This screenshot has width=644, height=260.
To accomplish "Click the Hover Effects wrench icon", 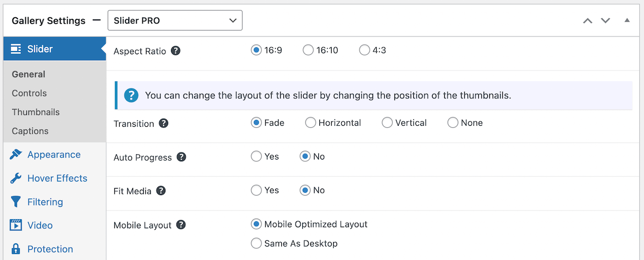I will click(x=16, y=178).
